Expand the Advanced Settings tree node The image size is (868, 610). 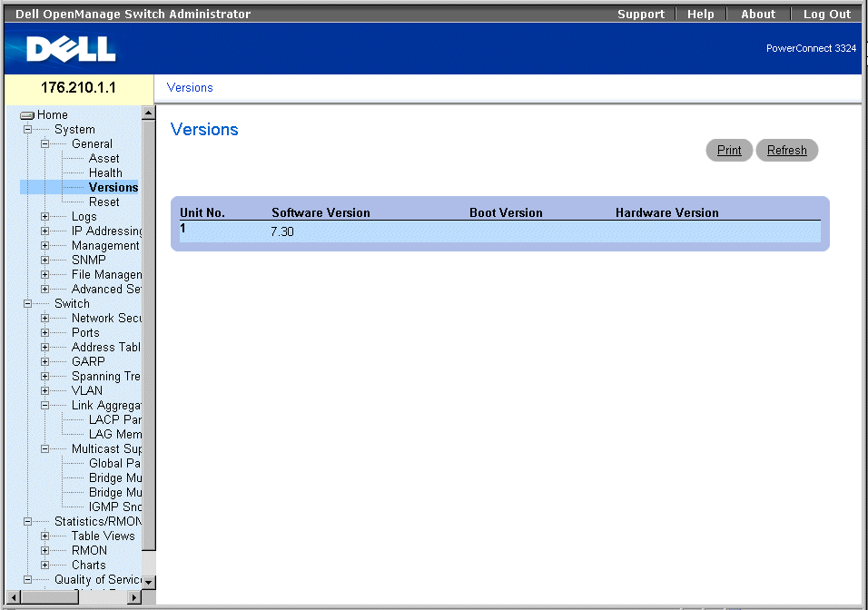[44, 289]
